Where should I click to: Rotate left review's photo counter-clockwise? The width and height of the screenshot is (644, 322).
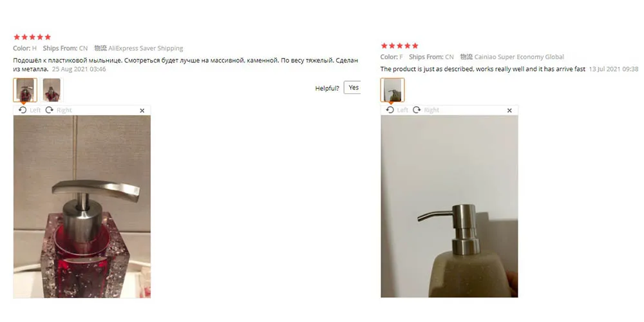pos(23,110)
